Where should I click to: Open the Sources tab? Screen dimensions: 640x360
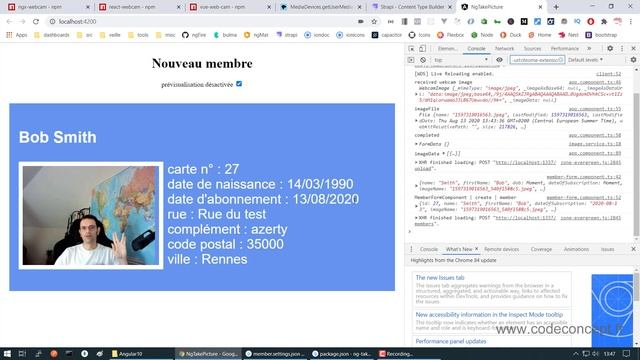[x=532, y=49]
